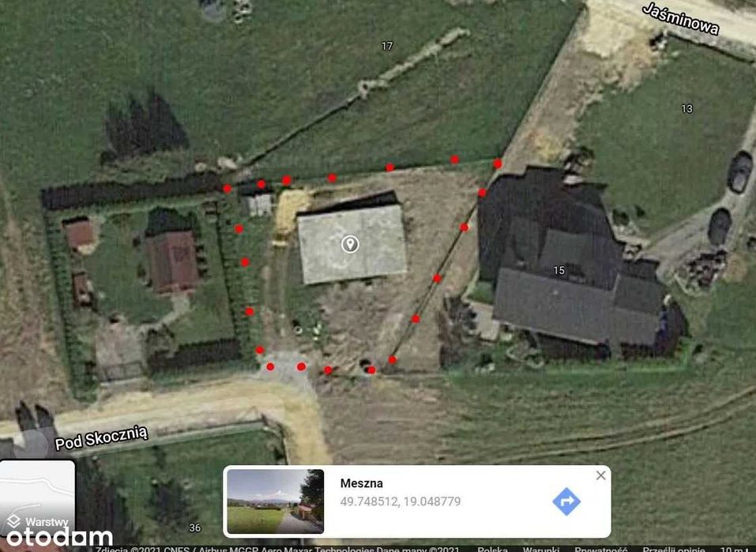Click house number 15 label
The image size is (756, 552).
(x=559, y=270)
